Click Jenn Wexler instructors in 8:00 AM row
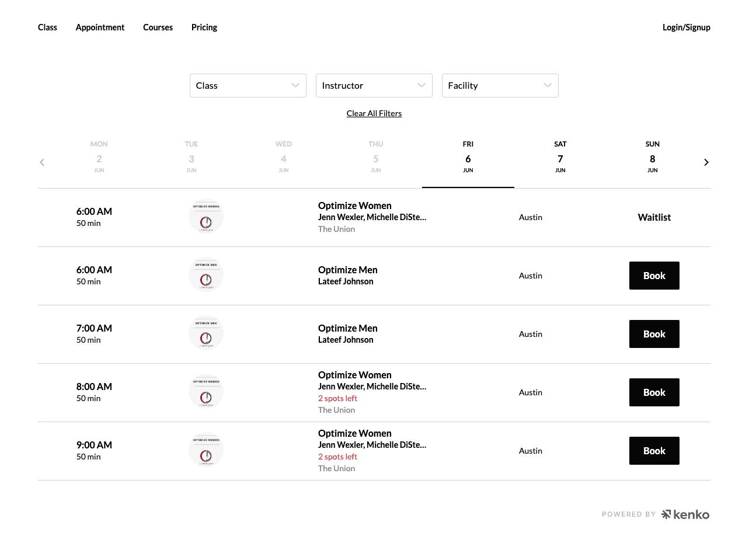Screen dimensions: 756x557 [372, 387]
